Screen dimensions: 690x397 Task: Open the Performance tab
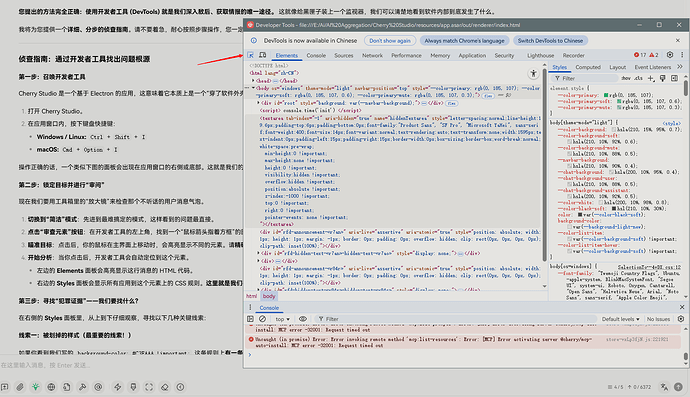(406, 55)
